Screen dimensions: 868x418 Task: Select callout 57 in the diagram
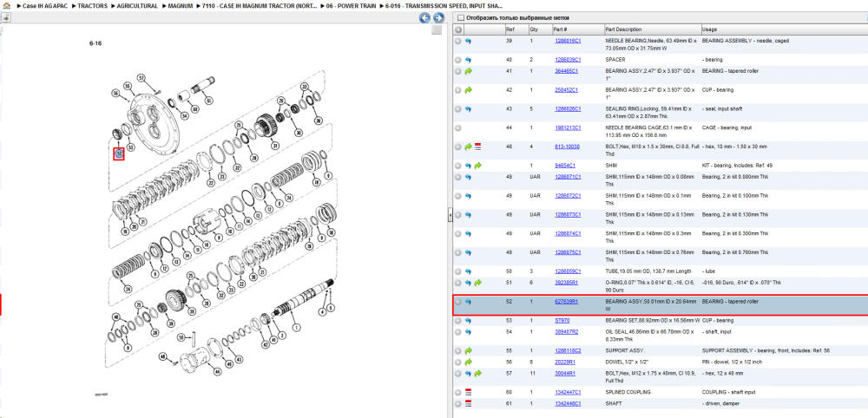[141, 77]
